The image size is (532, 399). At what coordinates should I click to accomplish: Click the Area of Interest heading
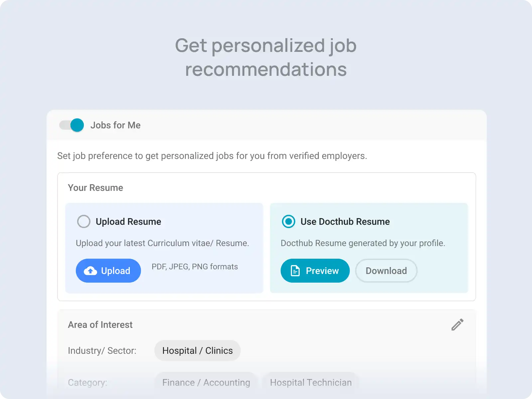[100, 325]
